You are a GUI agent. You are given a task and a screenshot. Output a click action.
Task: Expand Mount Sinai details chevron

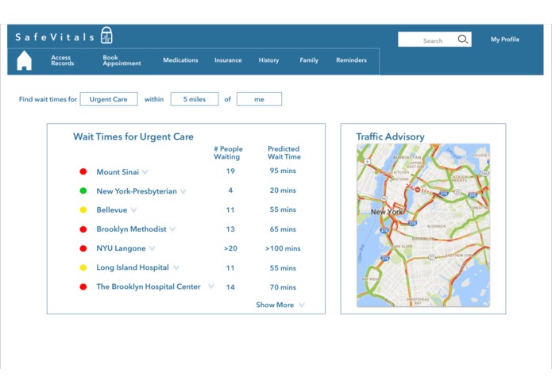145,172
